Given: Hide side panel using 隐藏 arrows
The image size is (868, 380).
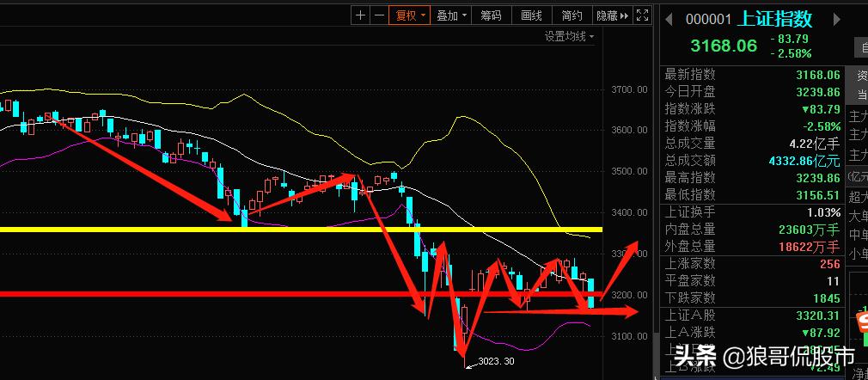Looking at the screenshot, I should click(611, 15).
